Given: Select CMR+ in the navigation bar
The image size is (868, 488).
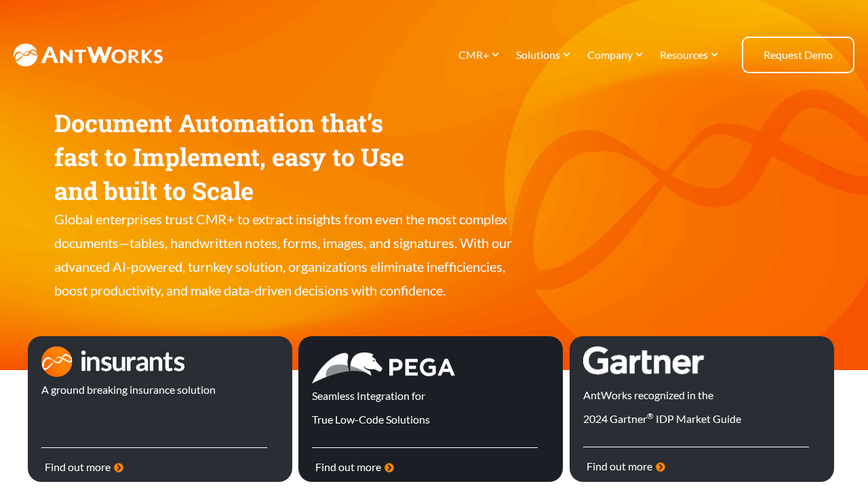Looking at the screenshot, I should coord(473,54).
